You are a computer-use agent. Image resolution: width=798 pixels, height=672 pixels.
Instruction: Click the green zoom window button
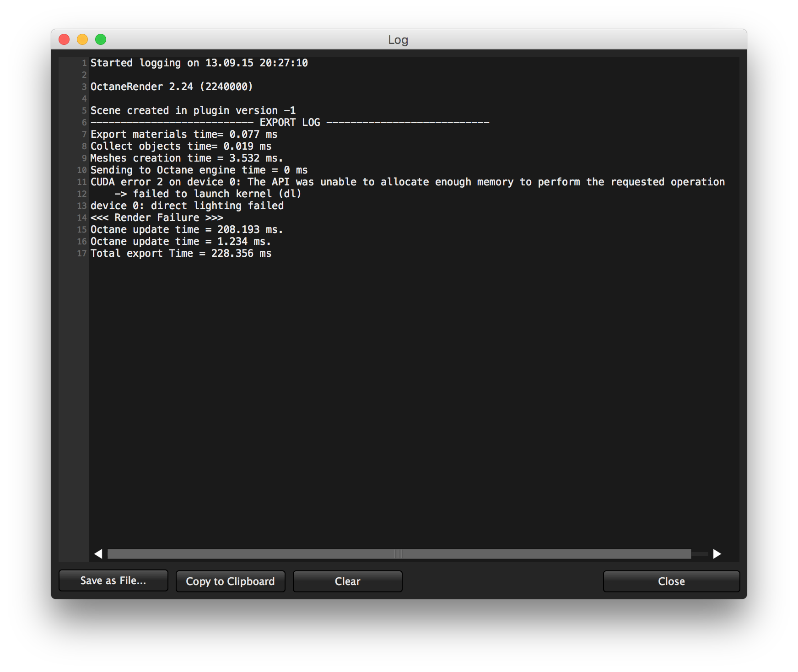pyautogui.click(x=101, y=39)
